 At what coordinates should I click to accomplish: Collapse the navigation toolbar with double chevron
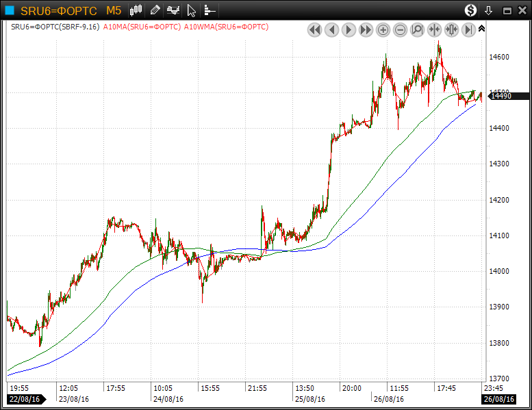click(481, 28)
